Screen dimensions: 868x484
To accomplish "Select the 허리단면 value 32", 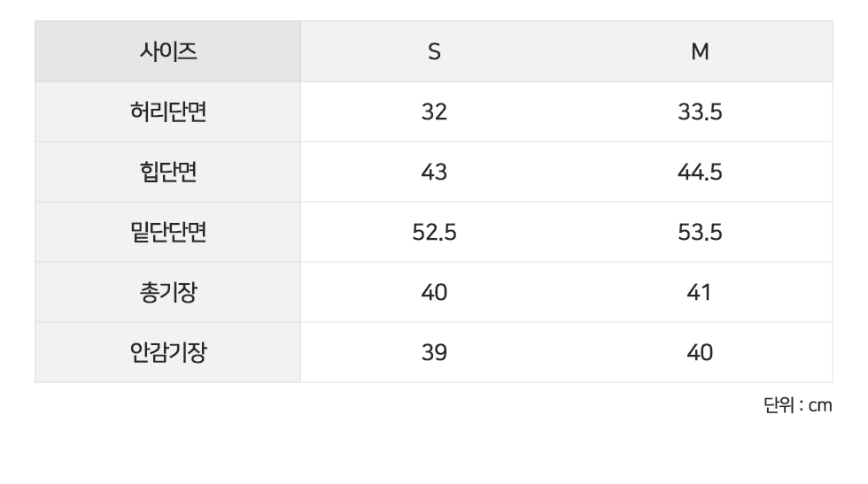I will [x=434, y=112].
